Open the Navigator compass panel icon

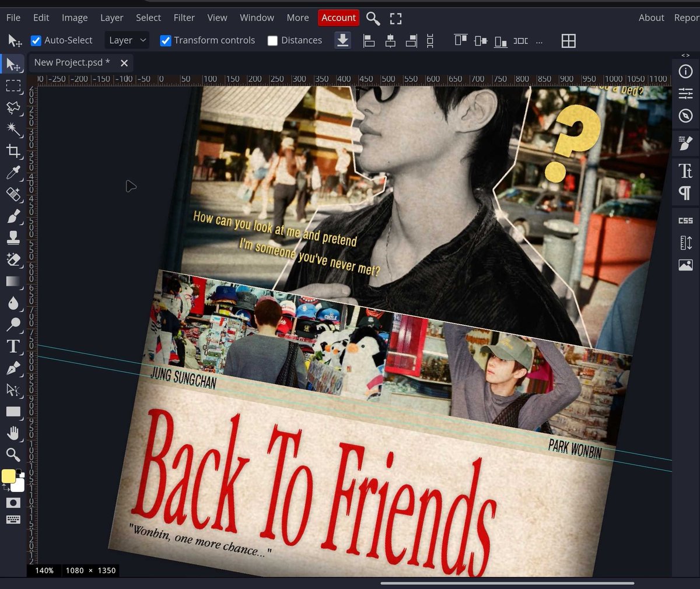(685, 115)
